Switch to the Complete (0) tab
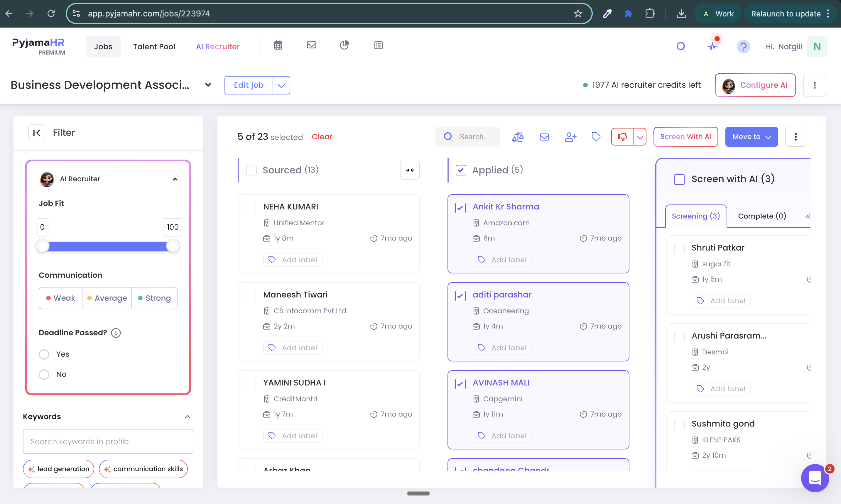The height and width of the screenshot is (504, 841). tap(762, 216)
